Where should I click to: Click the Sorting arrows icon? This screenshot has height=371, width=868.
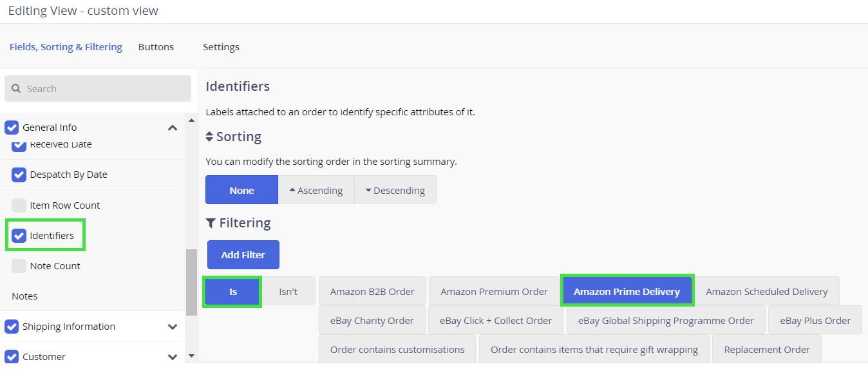[209, 137]
